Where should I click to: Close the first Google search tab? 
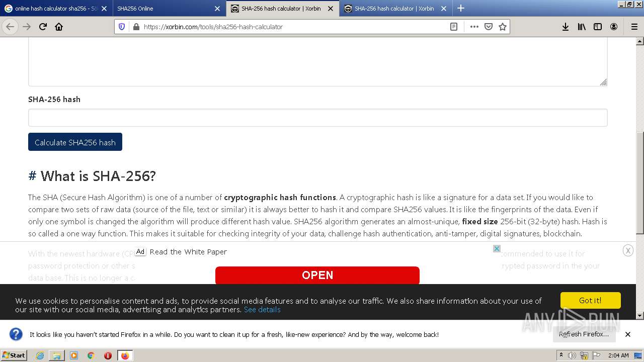tap(104, 9)
